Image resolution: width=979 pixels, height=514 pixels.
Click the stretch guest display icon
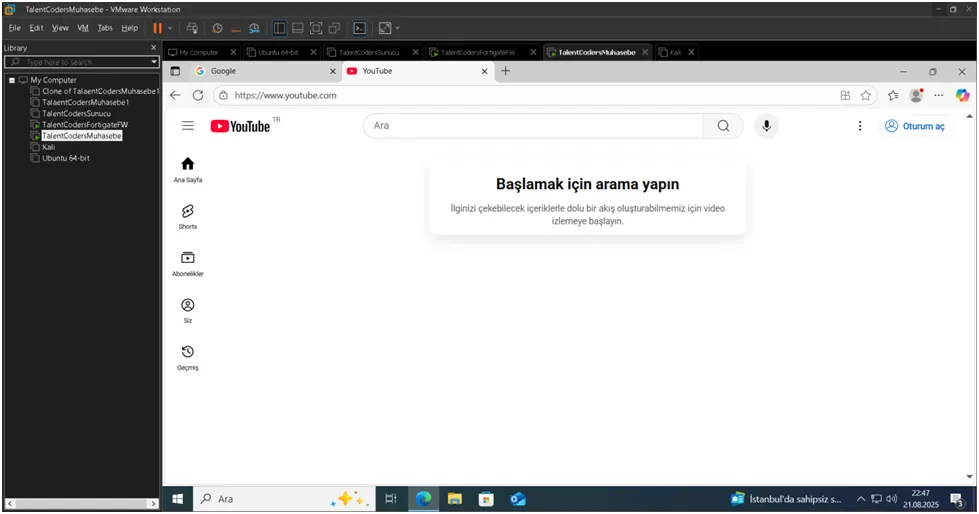pyautogui.click(x=385, y=28)
